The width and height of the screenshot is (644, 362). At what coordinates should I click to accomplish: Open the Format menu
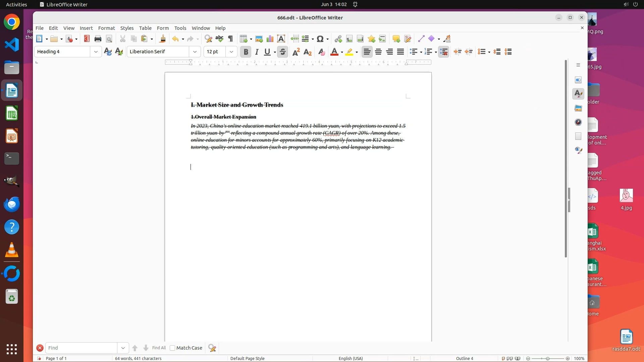pos(106,28)
